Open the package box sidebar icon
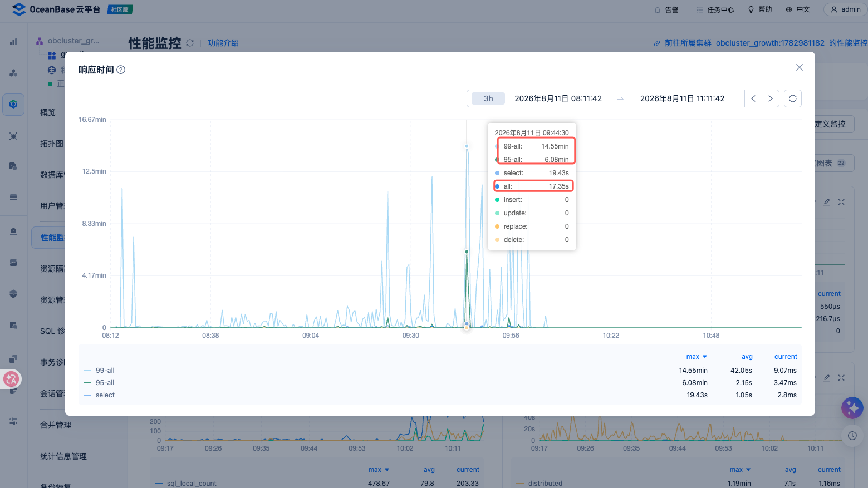 point(13,294)
